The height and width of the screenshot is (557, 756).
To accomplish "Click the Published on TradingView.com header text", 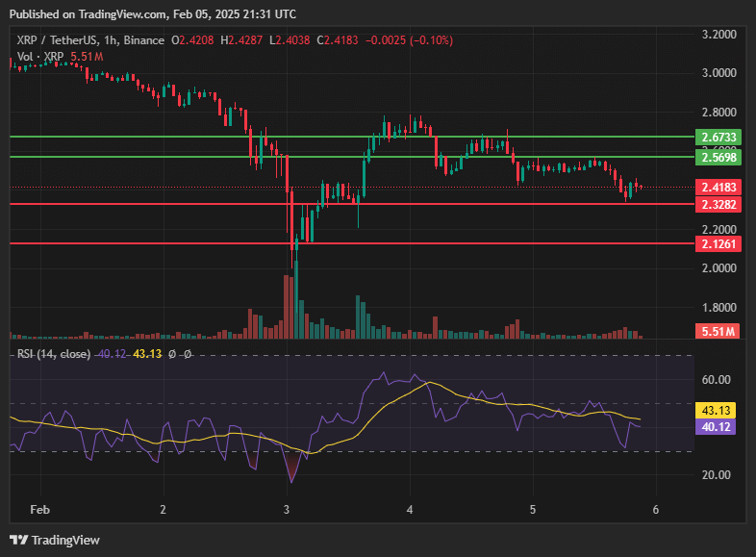I will (x=152, y=14).
